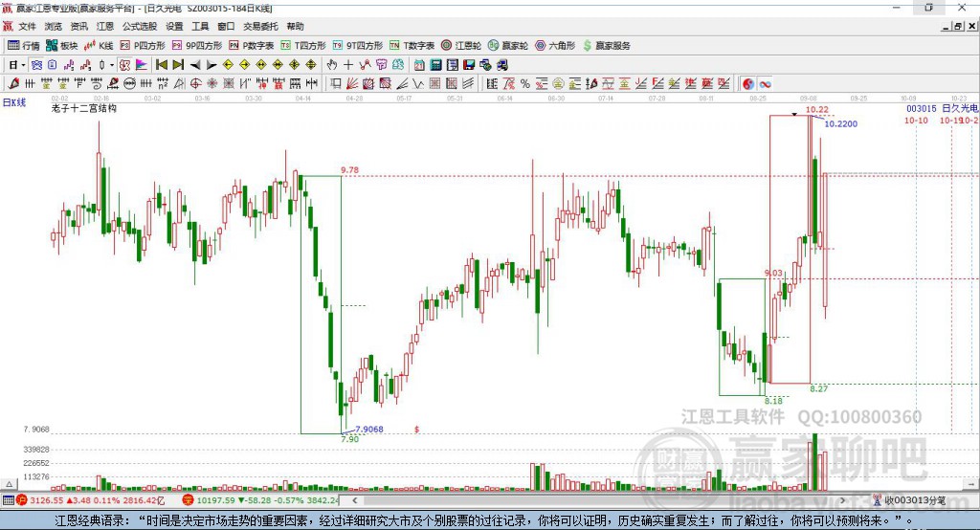980x530 pixels.
Task: Open the 帮助 menu
Action: click(x=295, y=26)
